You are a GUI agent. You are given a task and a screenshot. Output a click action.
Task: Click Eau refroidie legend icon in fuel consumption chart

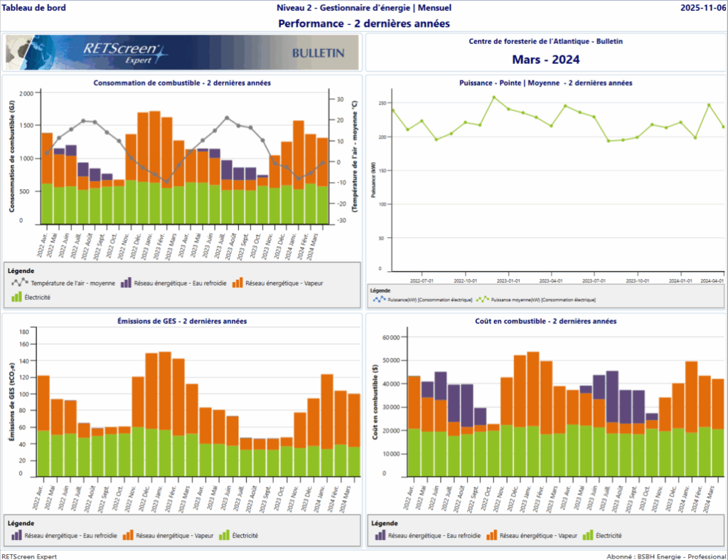pos(126,283)
